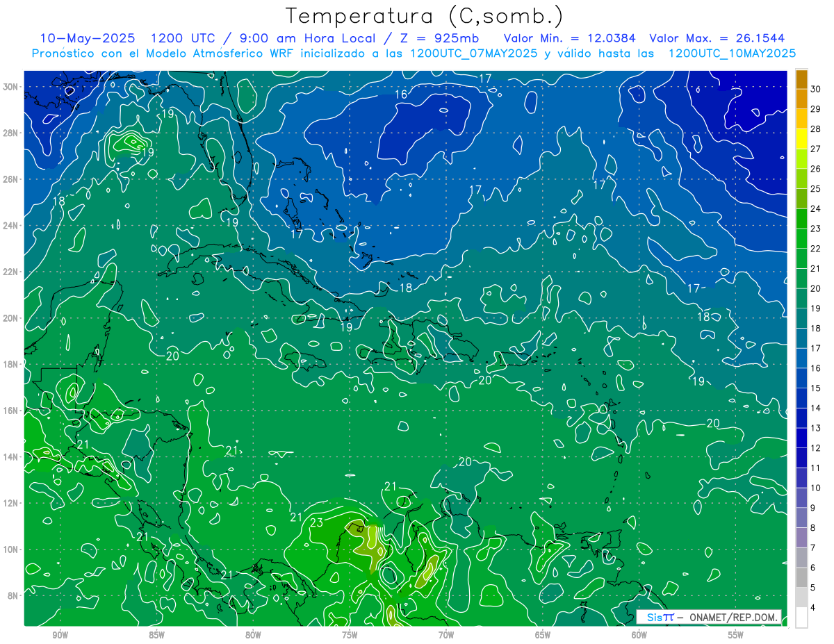Click 'Valor Min. = 12.0384' text
Screen dimensions: 834x644
coord(570,38)
